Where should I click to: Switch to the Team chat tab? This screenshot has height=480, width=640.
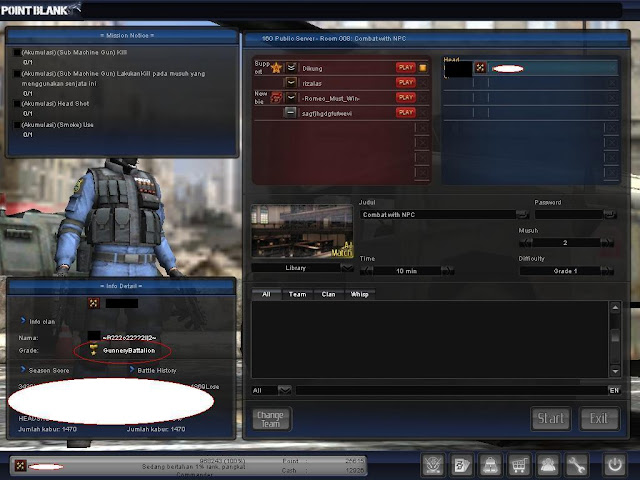297,294
